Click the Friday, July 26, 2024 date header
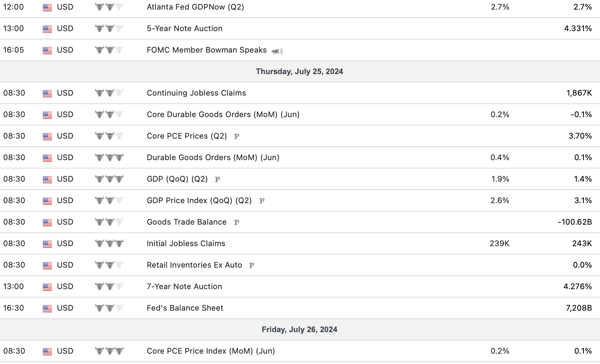The image size is (600, 364). [x=299, y=329]
